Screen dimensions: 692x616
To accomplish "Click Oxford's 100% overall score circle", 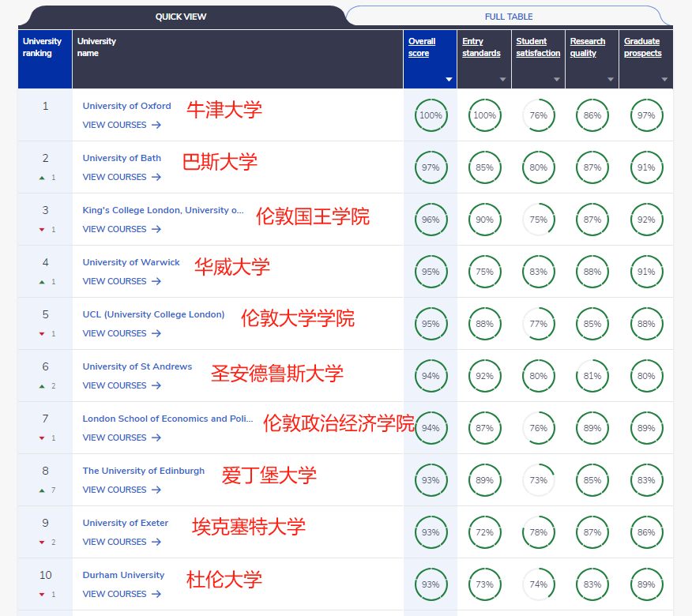I will [431, 115].
